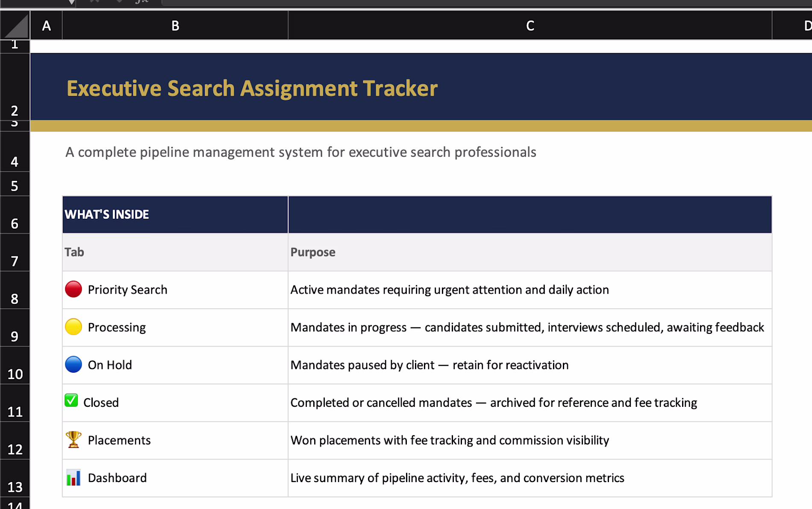Click the Executive Search Assignment Tracker title

tap(252, 88)
